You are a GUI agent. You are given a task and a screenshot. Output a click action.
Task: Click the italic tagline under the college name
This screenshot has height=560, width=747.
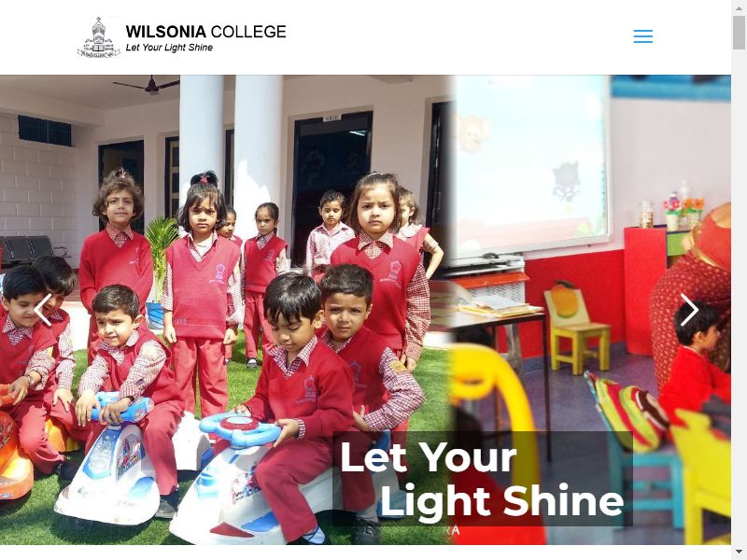(169, 48)
